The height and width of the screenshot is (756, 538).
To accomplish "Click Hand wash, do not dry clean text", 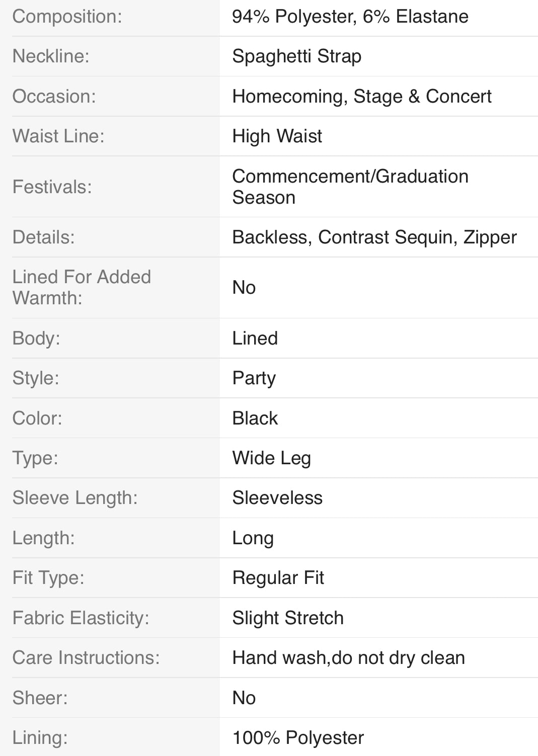I will point(348,658).
